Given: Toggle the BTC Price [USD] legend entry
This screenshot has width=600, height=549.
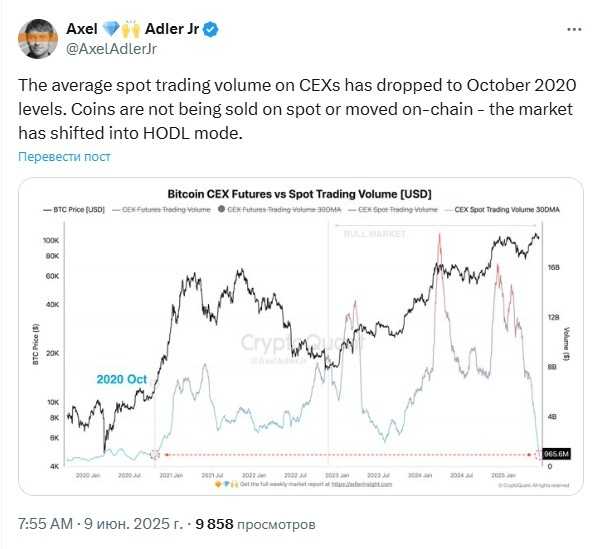Looking at the screenshot, I should pos(74,210).
